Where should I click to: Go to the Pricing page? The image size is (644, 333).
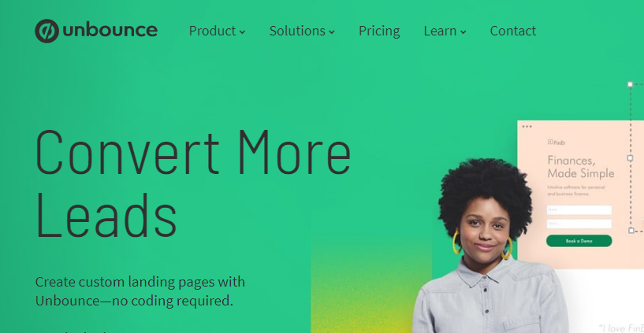tap(379, 31)
